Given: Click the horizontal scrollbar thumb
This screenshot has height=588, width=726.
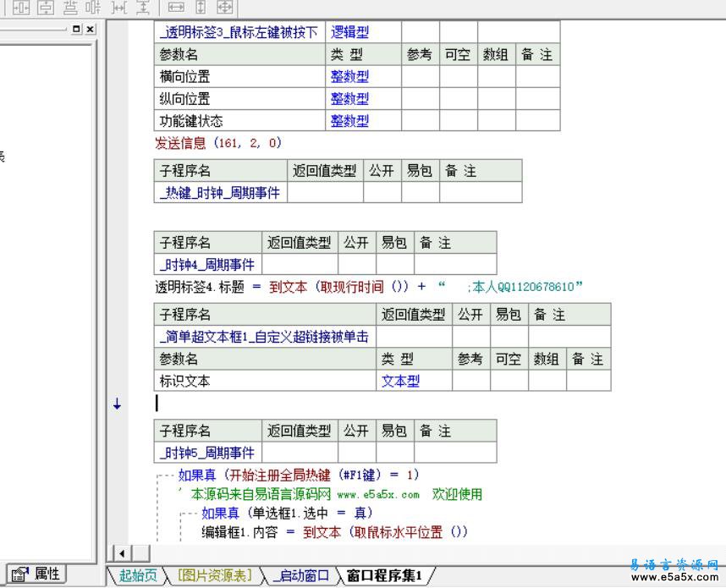Looking at the screenshot, I should (141, 553).
